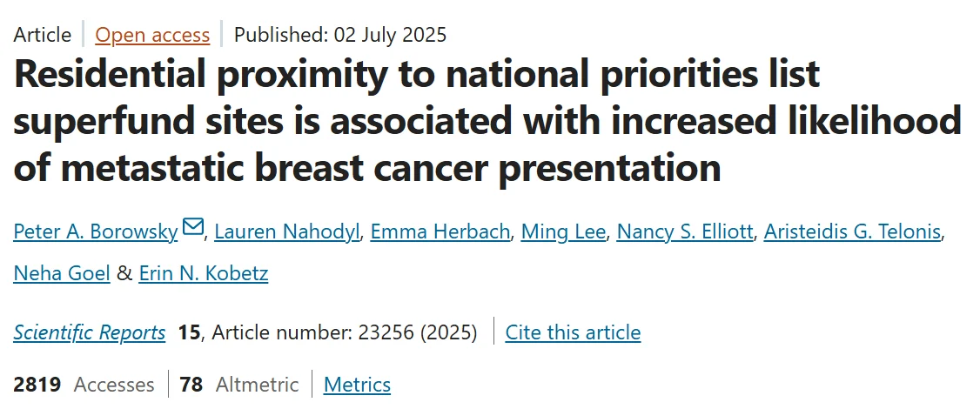Select author Lauren Nahodyl
Screen dimensions: 980x409
(x=285, y=231)
